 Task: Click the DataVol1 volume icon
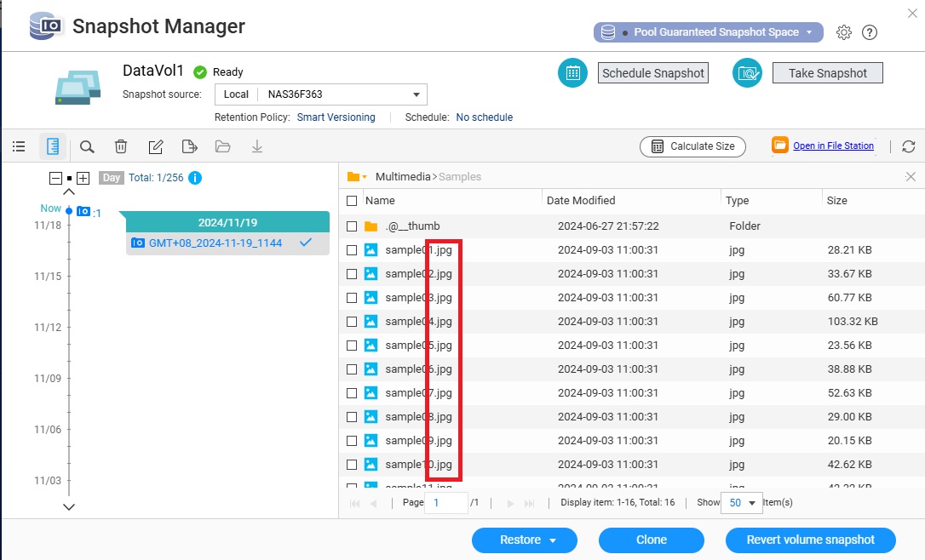pos(78,88)
